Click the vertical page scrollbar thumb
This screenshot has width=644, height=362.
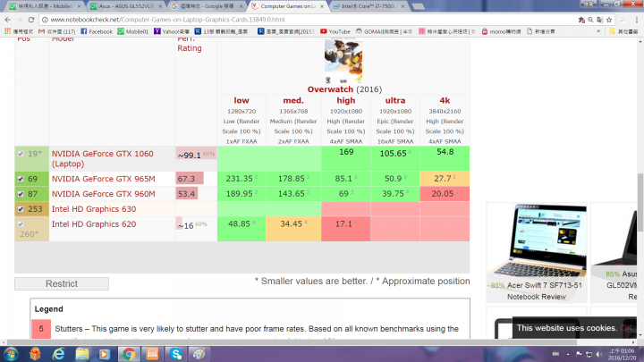(640, 203)
